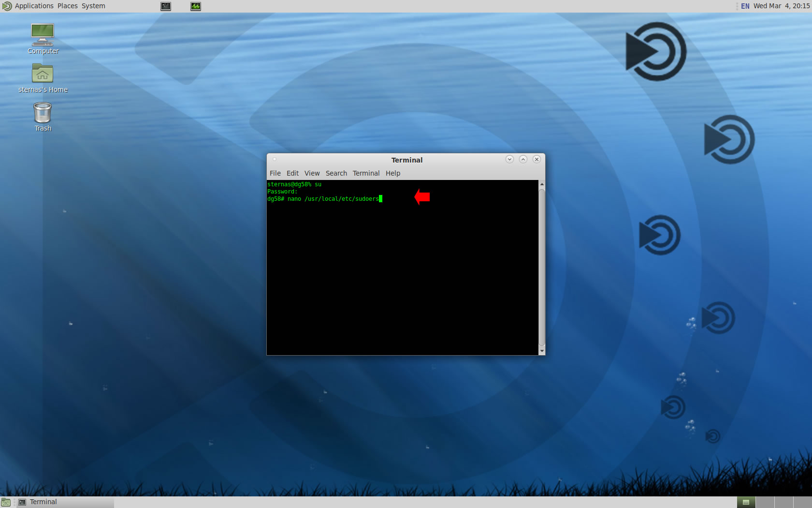
Task: Close the Terminal window
Action: pyautogui.click(x=536, y=159)
